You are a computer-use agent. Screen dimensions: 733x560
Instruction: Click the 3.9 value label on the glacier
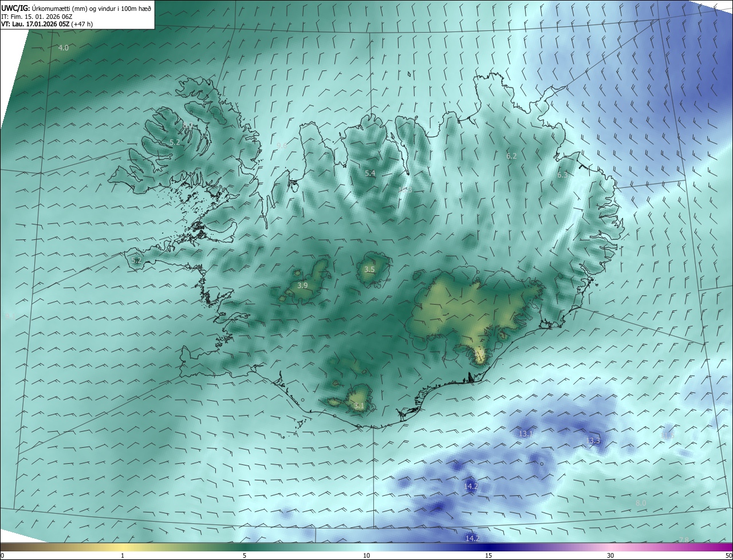pyautogui.click(x=303, y=285)
